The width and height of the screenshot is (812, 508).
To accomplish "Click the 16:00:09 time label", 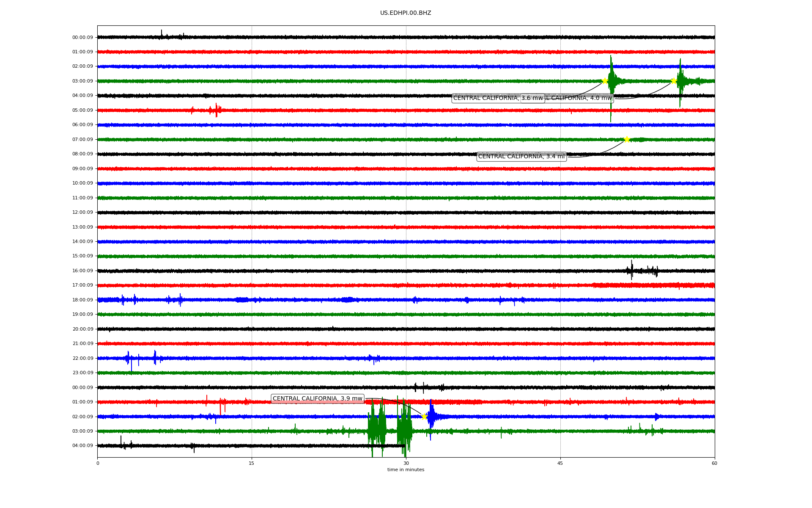I will point(82,271).
